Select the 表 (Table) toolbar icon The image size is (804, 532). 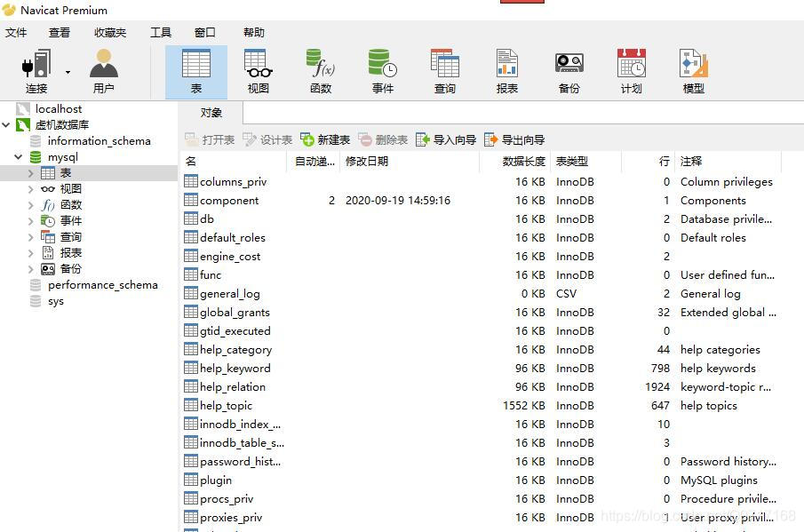[x=195, y=72]
